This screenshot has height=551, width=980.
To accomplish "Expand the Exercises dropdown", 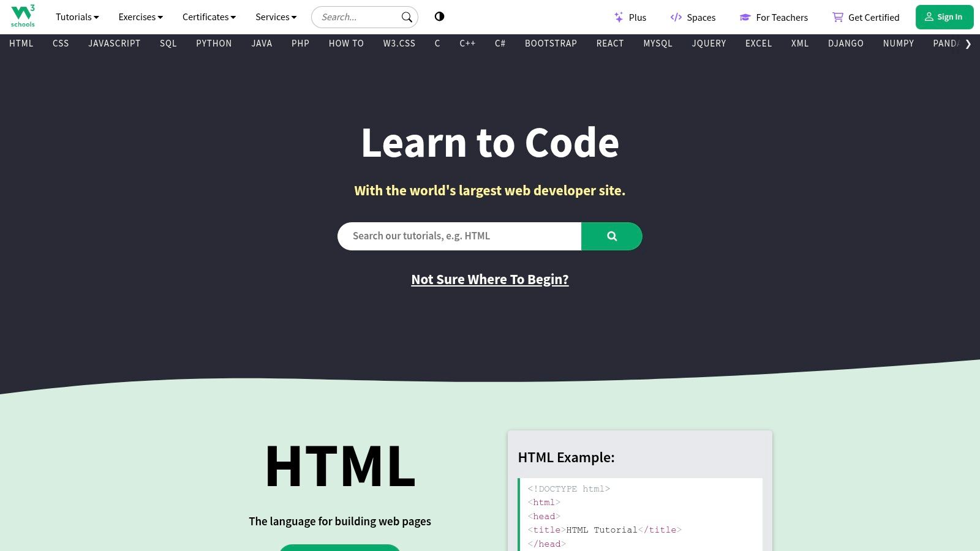I will (x=140, y=17).
